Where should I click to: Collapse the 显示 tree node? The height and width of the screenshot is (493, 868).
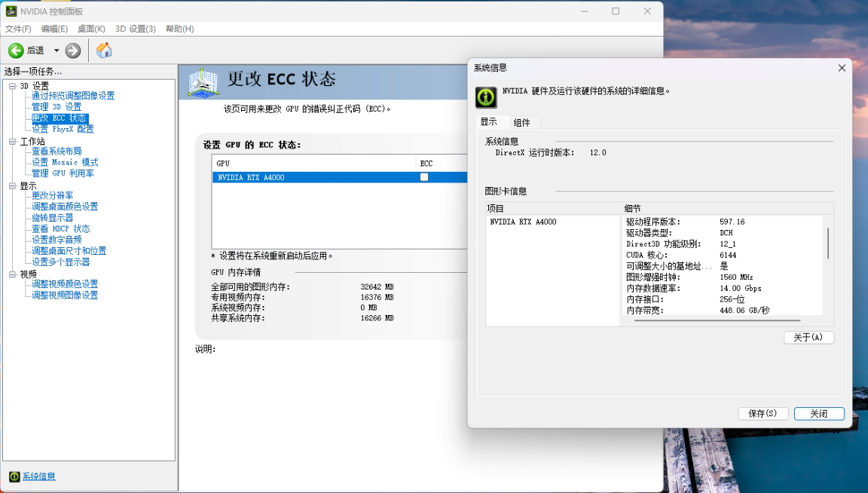pyautogui.click(x=12, y=186)
